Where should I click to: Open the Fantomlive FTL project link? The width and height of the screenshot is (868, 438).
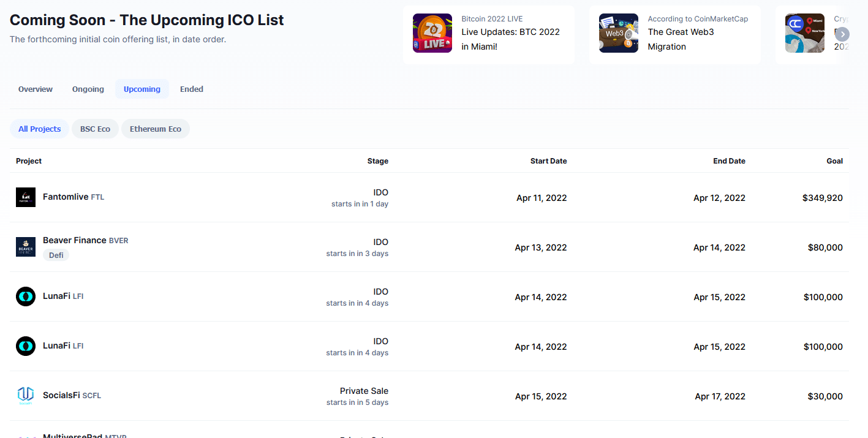[74, 197]
